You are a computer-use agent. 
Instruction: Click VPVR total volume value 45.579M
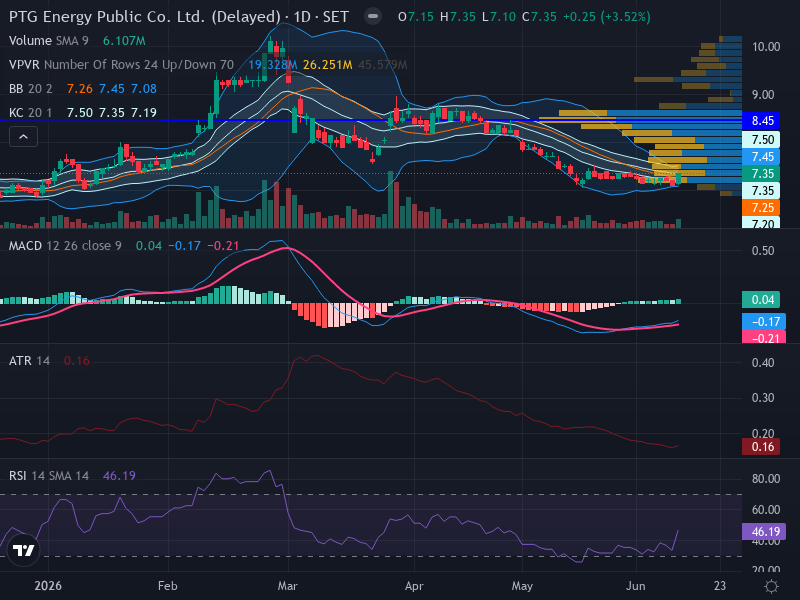tap(383, 65)
